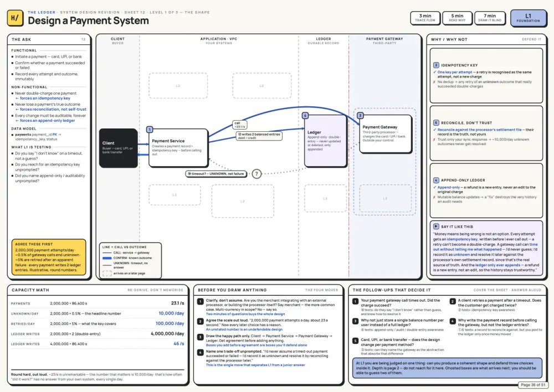Click follow-up badge 2 about client retries
554x392 pixels.
453,301
